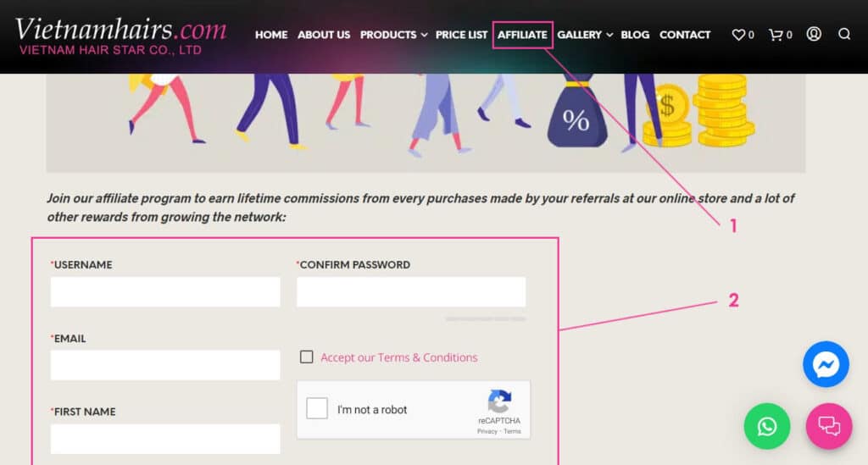This screenshot has width=868, height=465.
Task: Open the user account icon
Action: [x=814, y=34]
